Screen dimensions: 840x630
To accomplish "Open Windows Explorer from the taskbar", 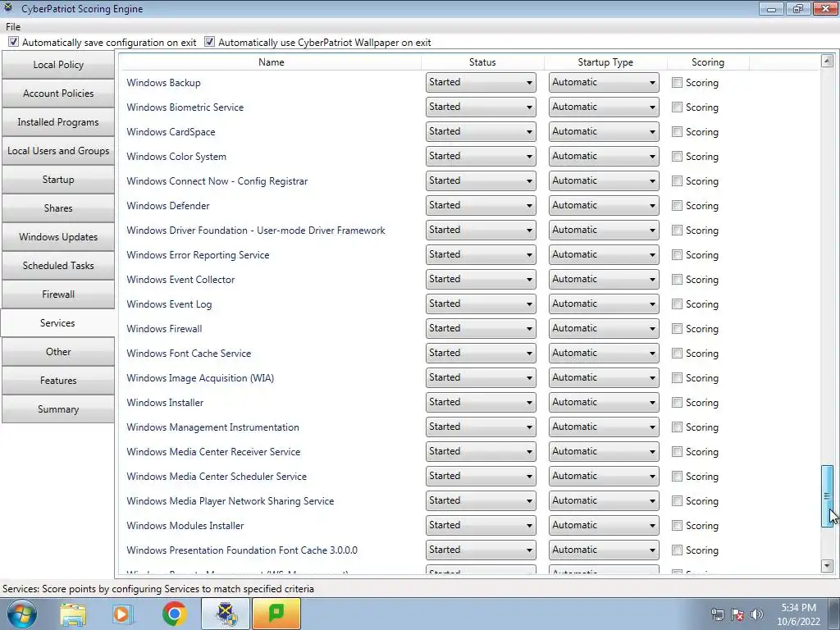I will click(x=73, y=614).
